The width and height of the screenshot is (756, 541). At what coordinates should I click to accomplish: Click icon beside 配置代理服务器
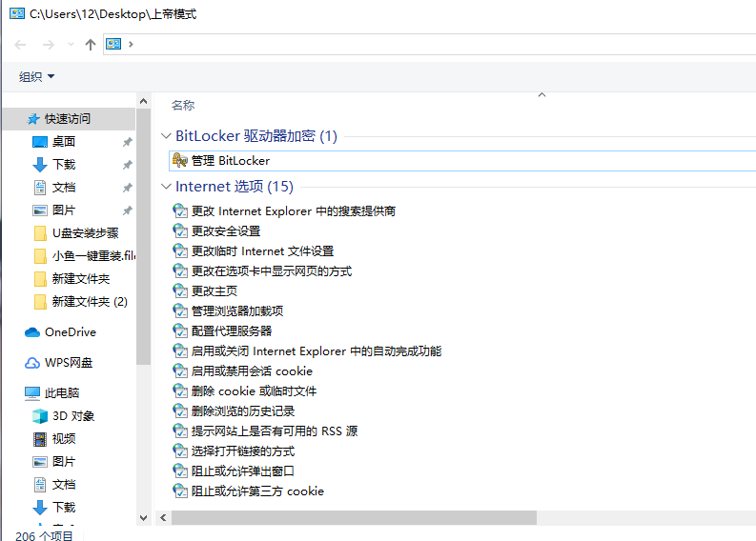click(180, 331)
